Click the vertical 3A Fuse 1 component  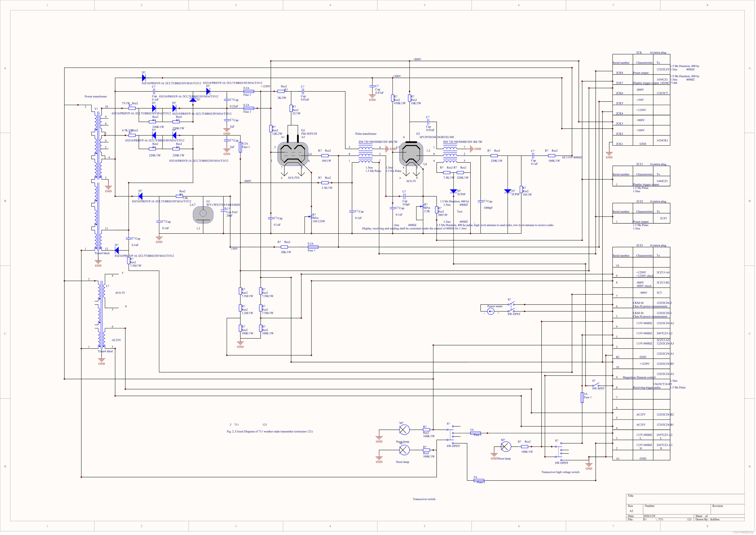(582, 397)
